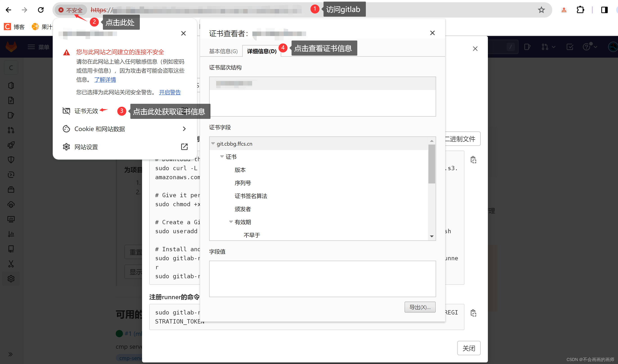This screenshot has width=618, height=364.
Task: Click the 导出(X)... export button
Action: coord(420,307)
